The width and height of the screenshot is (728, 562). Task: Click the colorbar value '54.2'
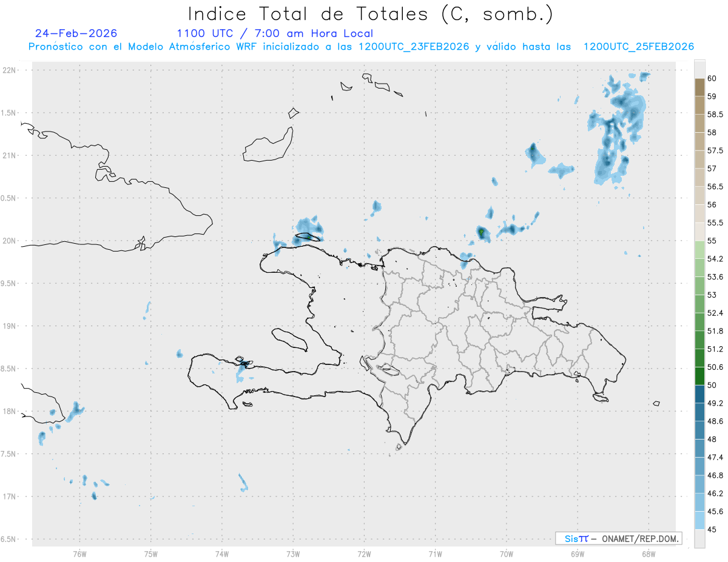(x=715, y=259)
